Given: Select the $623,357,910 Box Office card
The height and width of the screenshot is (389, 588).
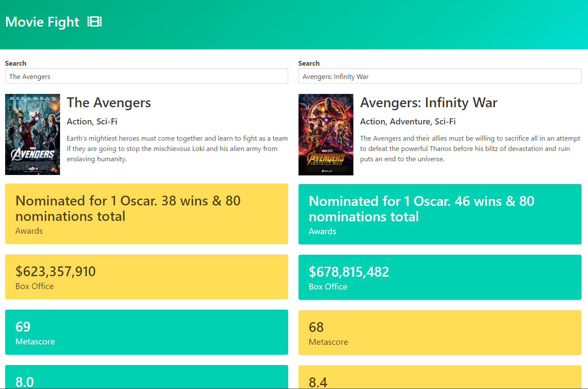Looking at the screenshot, I should tap(146, 277).
